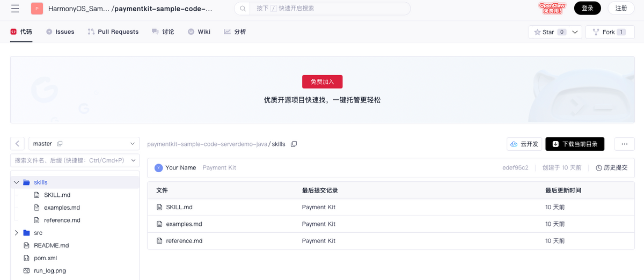Open the OpenClaw free promo badge
Viewport: 644px width, 280px height.
(x=553, y=8)
